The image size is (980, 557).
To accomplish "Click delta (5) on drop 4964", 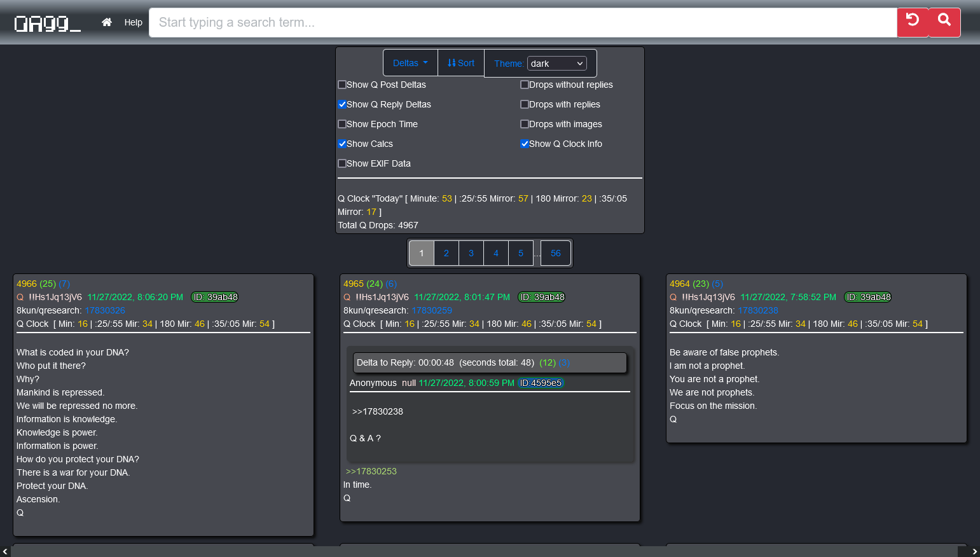I will pos(717,284).
